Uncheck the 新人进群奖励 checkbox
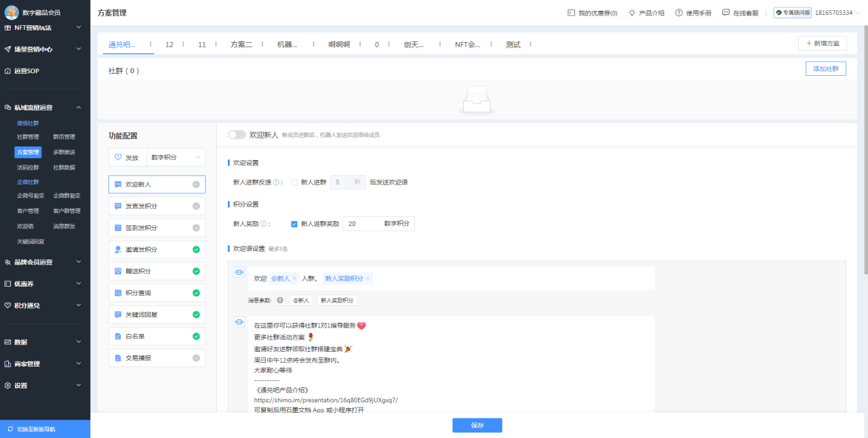Image resolution: width=868 pixels, height=438 pixels. click(x=294, y=223)
